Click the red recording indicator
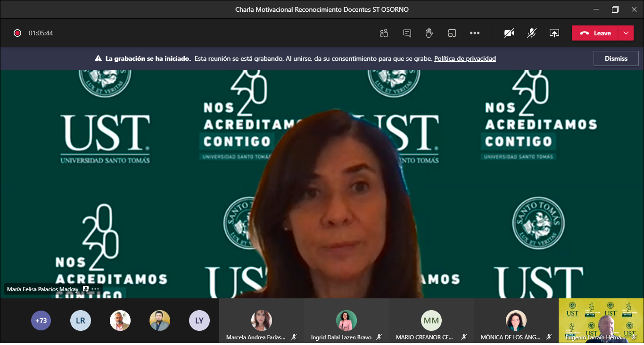The image size is (644, 345). 17,33
